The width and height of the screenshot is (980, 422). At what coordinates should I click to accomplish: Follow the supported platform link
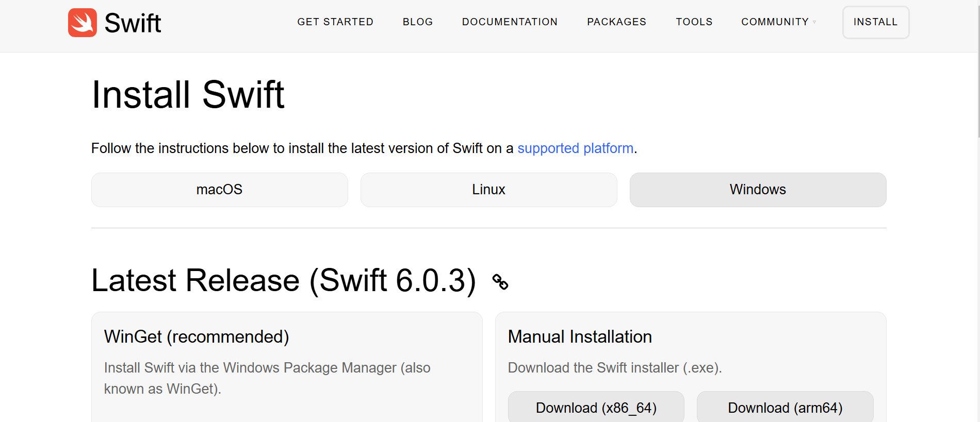point(575,148)
